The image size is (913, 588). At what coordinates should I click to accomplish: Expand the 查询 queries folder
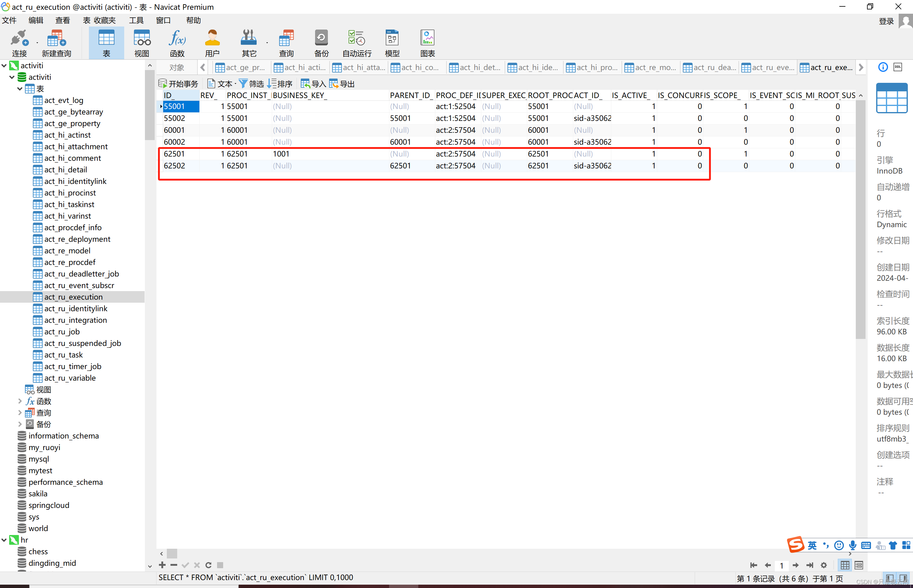(x=20, y=413)
